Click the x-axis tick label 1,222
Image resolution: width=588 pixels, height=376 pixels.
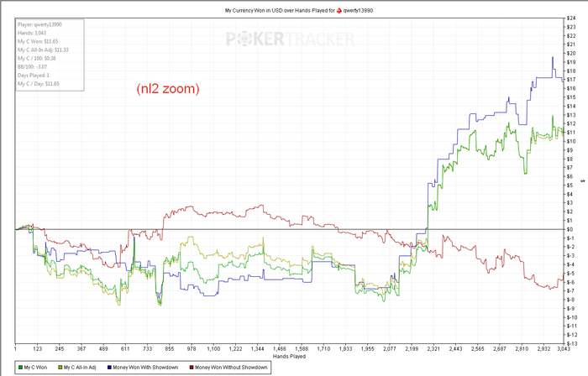pyautogui.click(x=235, y=348)
